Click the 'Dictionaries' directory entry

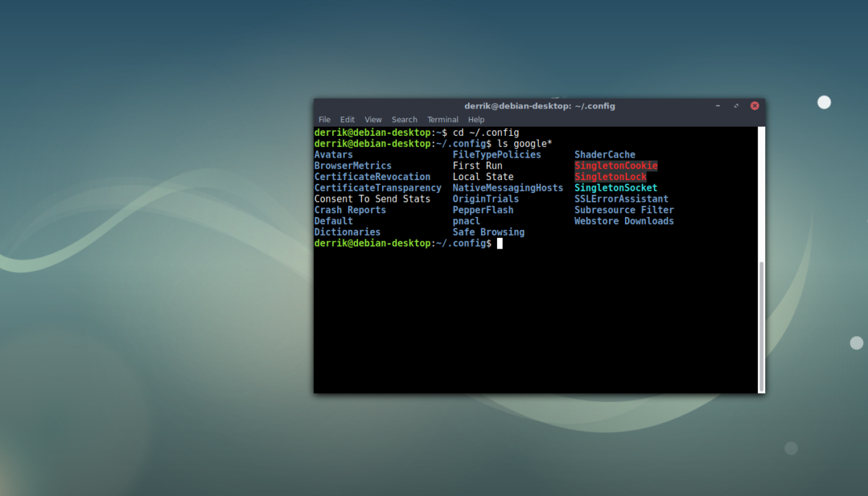click(x=347, y=232)
